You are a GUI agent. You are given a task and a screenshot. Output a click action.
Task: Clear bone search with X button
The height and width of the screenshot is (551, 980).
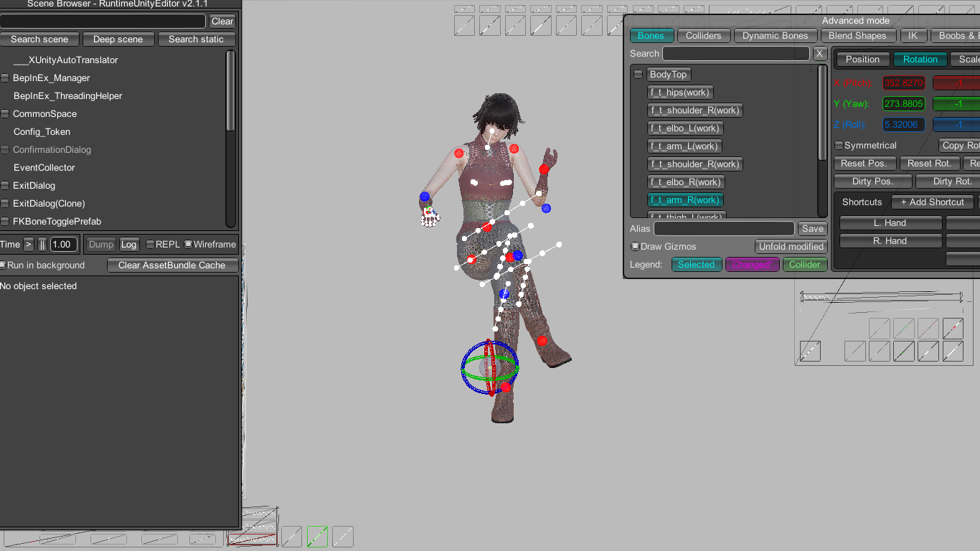pos(820,54)
